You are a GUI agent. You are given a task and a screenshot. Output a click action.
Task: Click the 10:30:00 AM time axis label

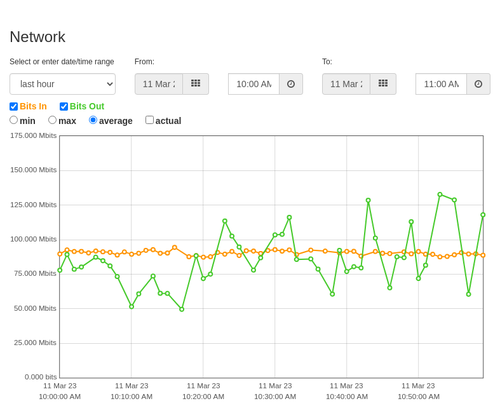[275, 397]
